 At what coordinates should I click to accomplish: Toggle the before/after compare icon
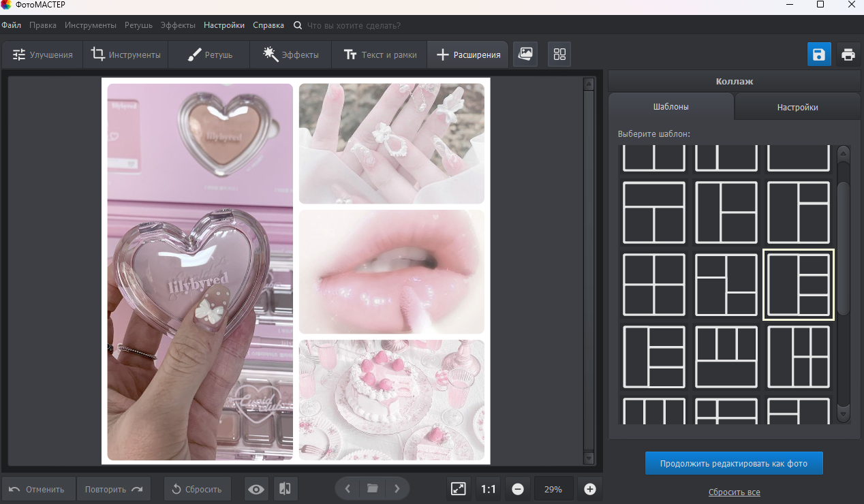coord(286,489)
